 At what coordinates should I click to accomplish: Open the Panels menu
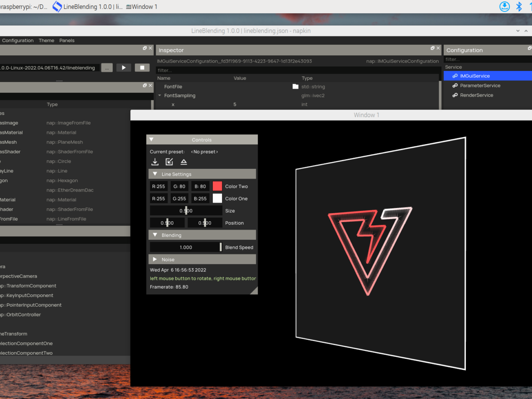click(67, 40)
